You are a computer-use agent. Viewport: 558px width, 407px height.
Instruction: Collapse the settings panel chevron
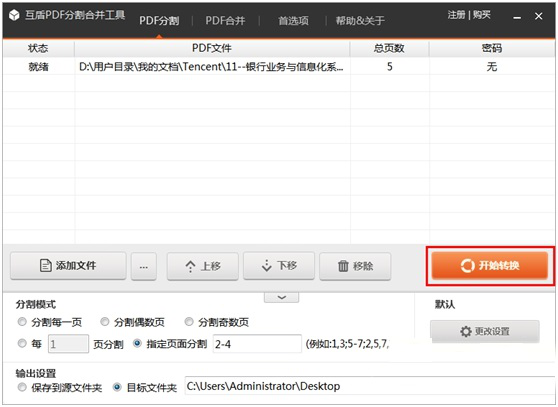click(x=281, y=297)
